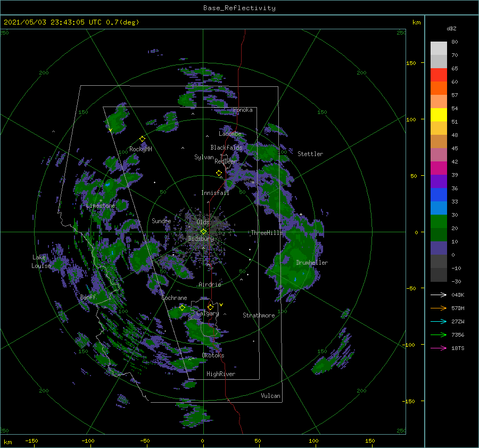Click the yellow diamond marker above RockyMH
The image size is (479, 448).
click(x=142, y=139)
